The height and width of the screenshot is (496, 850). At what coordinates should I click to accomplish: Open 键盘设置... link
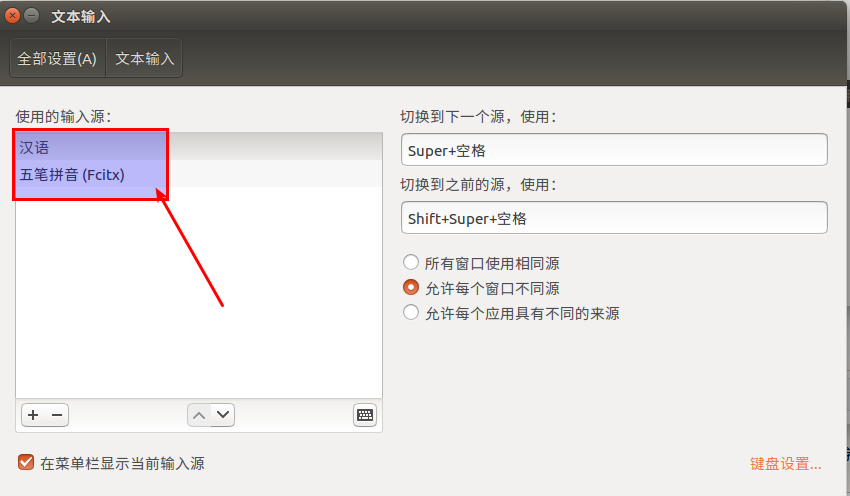pos(785,464)
